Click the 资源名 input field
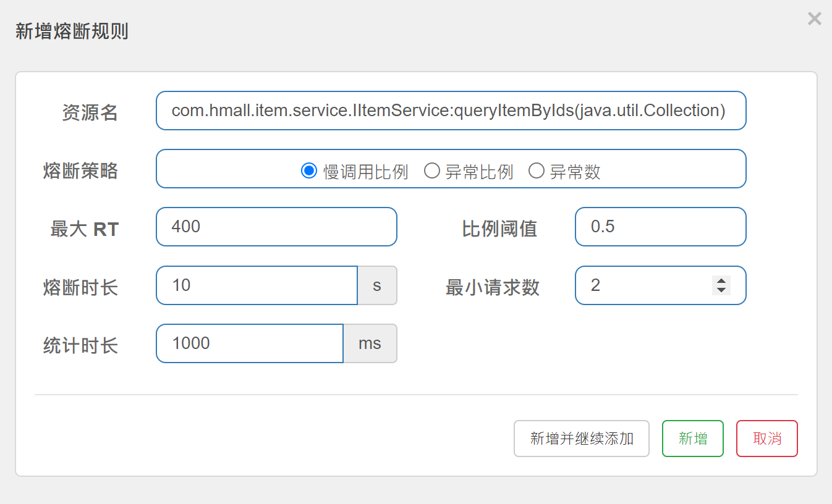Viewport: 832px width, 504px height. (x=451, y=111)
